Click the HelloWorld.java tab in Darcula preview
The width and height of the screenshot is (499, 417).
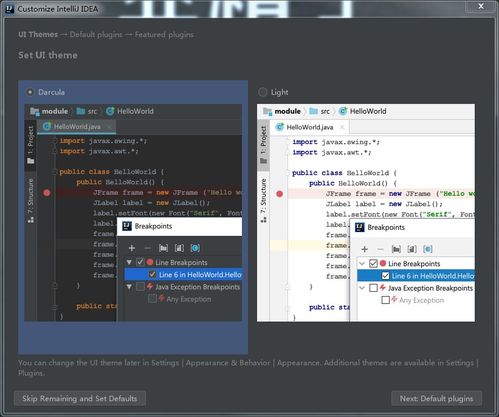tap(77, 127)
